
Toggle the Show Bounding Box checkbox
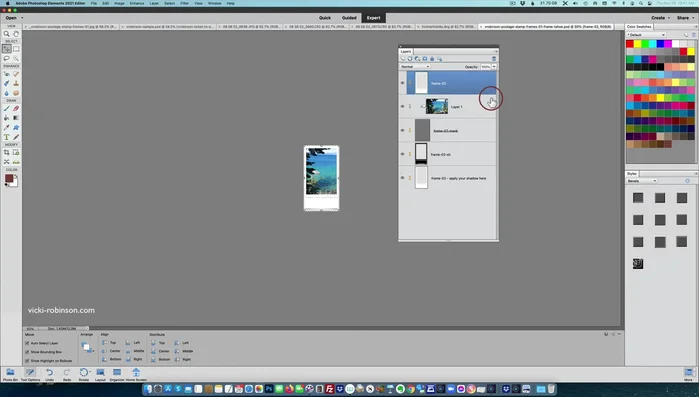27,352
